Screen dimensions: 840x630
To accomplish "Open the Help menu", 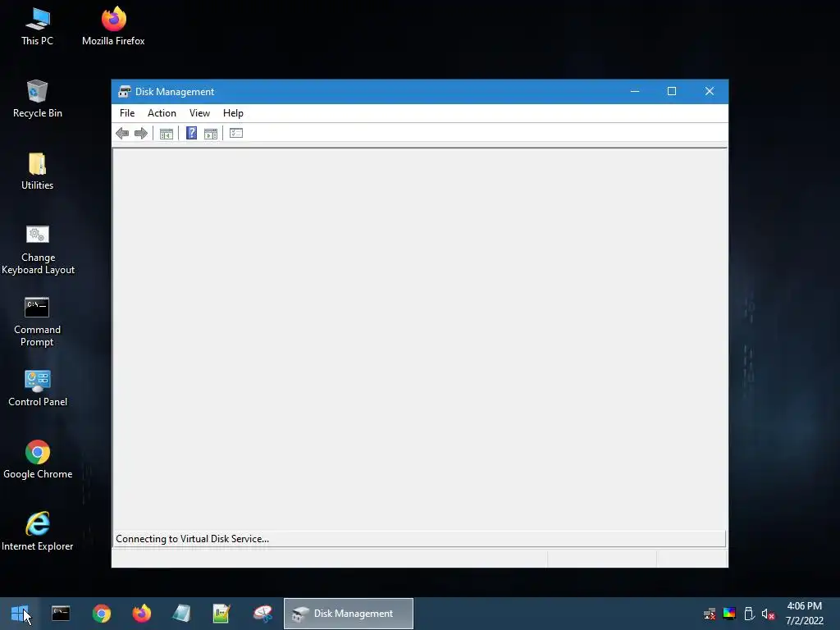I will 233,113.
